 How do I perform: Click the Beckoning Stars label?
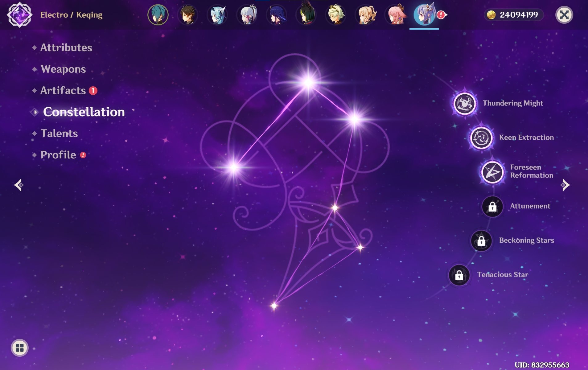point(527,240)
